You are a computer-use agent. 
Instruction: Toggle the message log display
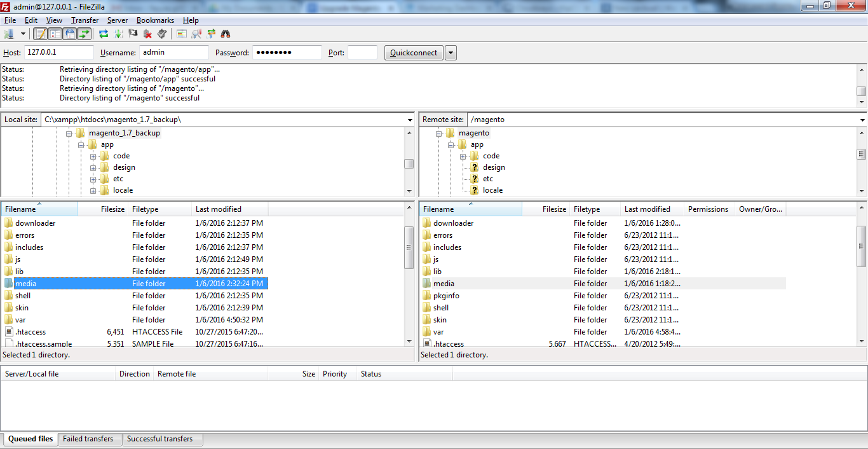[41, 34]
